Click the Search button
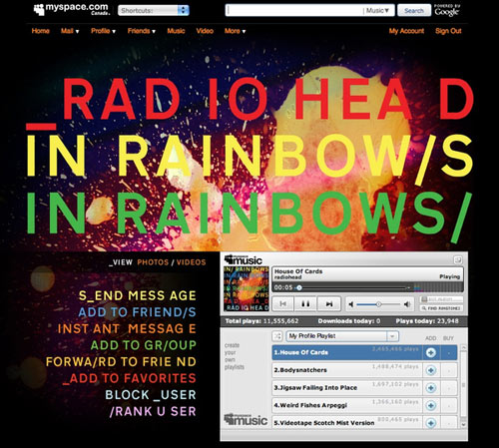The width and height of the screenshot is (499, 448). (414, 10)
